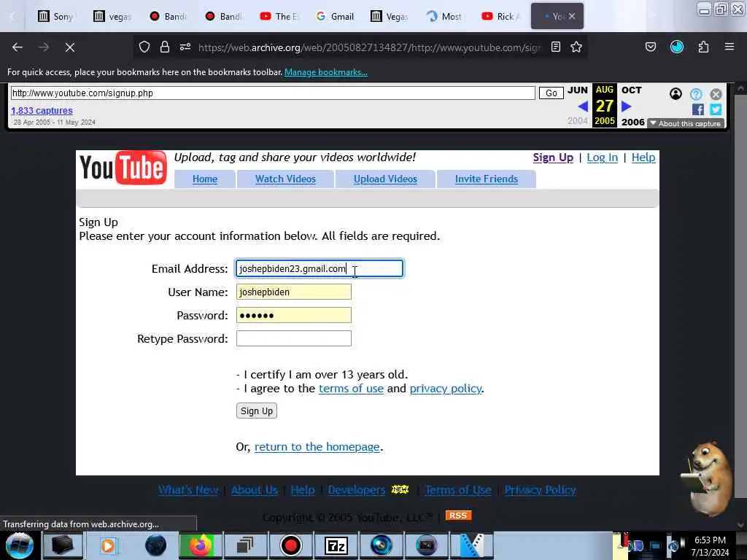747x560 pixels.
Task: Open the Home navigation tab
Action: pyautogui.click(x=205, y=179)
